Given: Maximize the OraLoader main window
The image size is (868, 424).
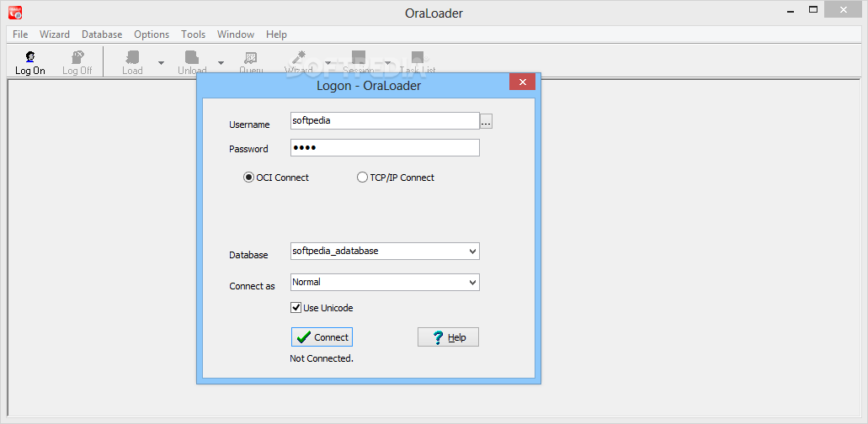Looking at the screenshot, I should click(813, 10).
